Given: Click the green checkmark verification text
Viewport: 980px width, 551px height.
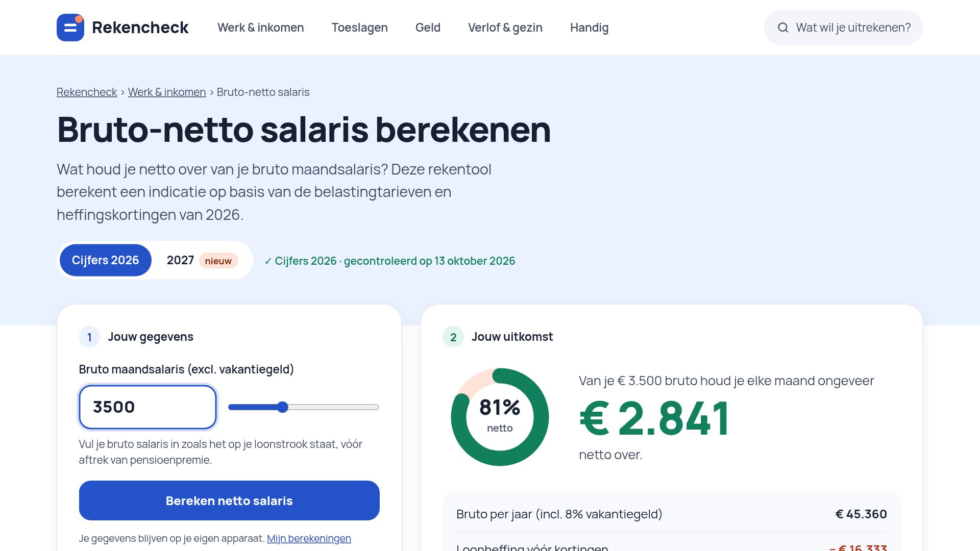Looking at the screenshot, I should coord(390,261).
